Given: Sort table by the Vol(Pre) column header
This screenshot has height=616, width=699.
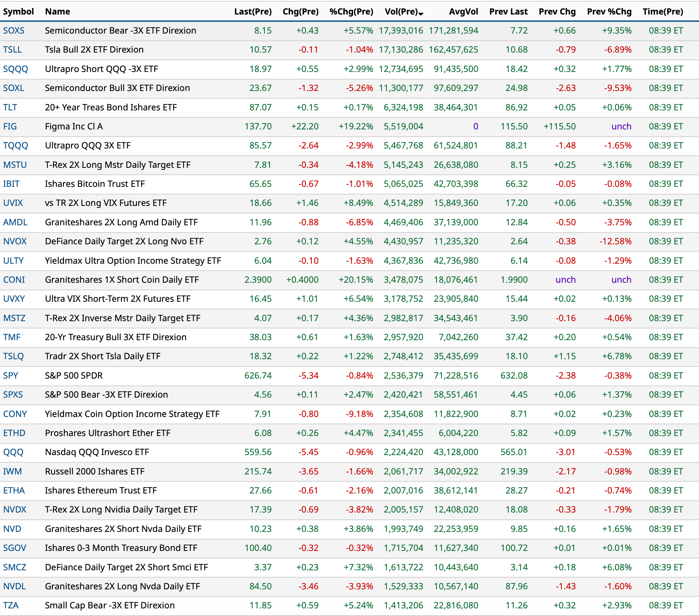Looking at the screenshot, I should click(401, 11).
